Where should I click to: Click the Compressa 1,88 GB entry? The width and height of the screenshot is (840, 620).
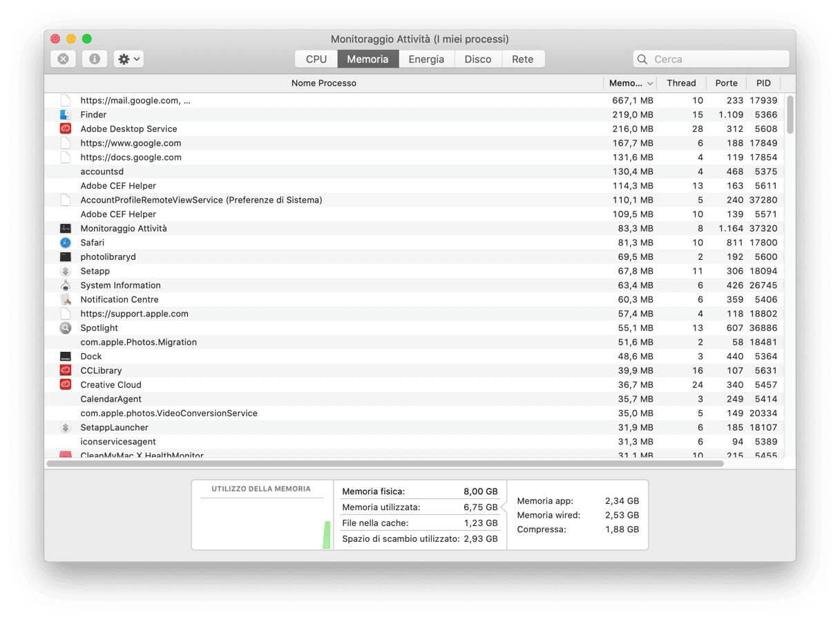pyautogui.click(x=578, y=529)
